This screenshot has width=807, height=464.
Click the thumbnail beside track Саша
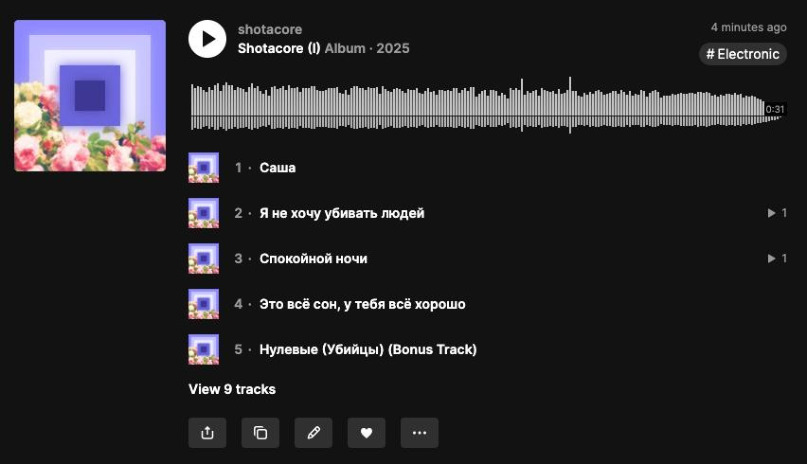click(204, 168)
